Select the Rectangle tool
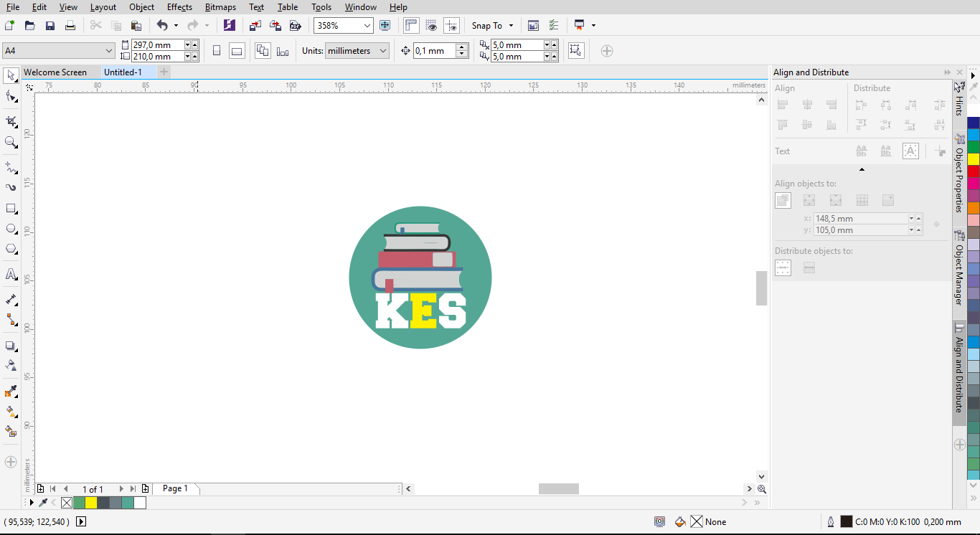Viewport: 980px width, 535px height. [x=11, y=209]
